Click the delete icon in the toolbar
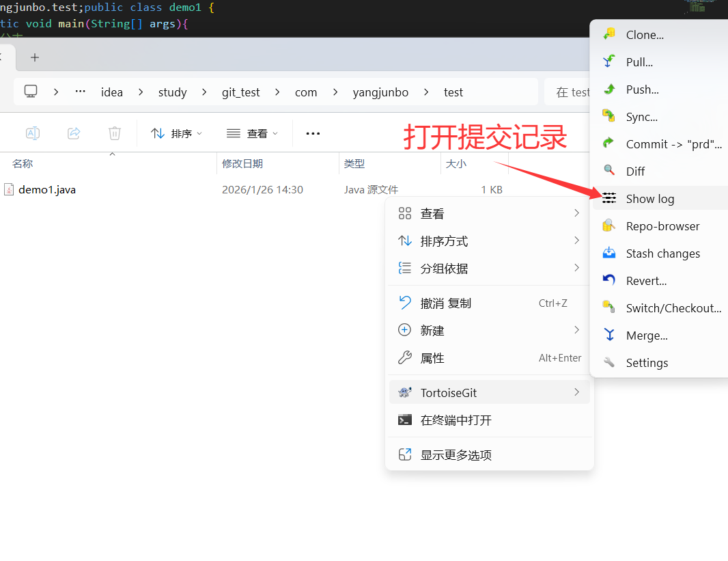 [x=115, y=133]
